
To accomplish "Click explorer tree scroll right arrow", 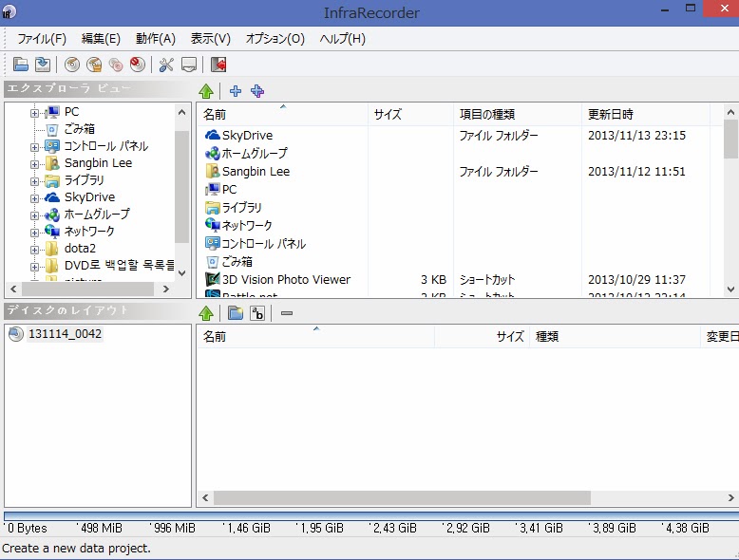I will [x=166, y=289].
